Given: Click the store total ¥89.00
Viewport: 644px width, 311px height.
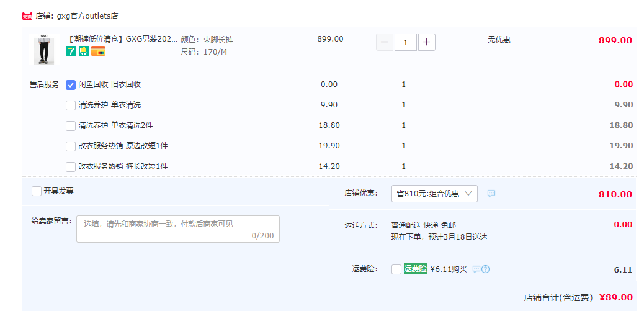Looking at the screenshot, I should click(x=615, y=297).
